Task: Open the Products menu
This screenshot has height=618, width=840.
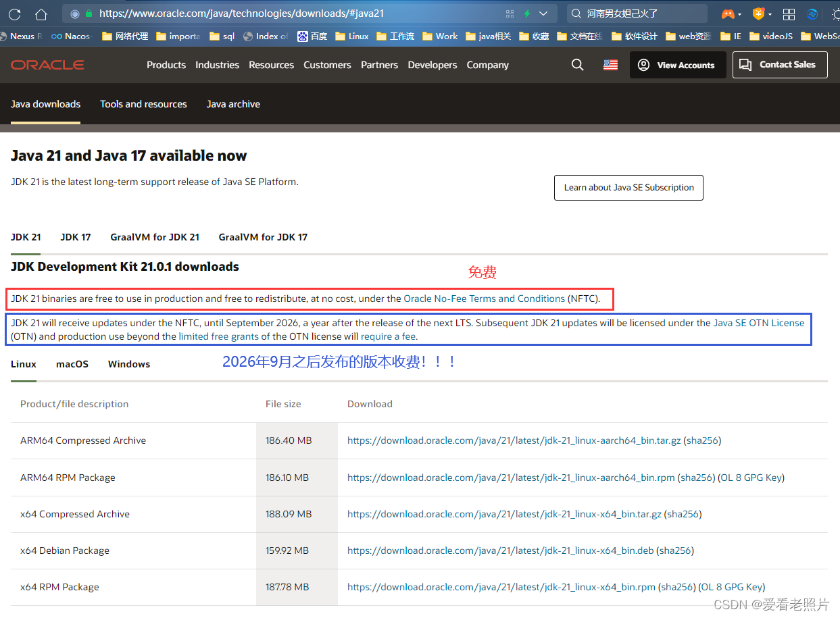Action: [x=166, y=65]
